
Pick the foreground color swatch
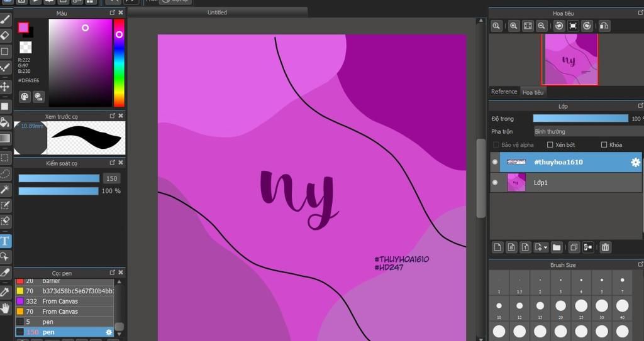tap(23, 28)
